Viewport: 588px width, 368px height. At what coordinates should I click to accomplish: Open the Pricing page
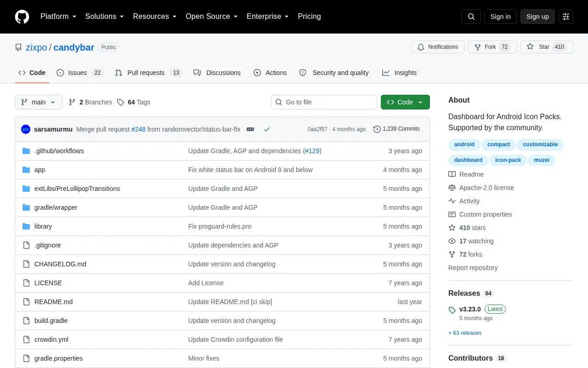coord(309,17)
